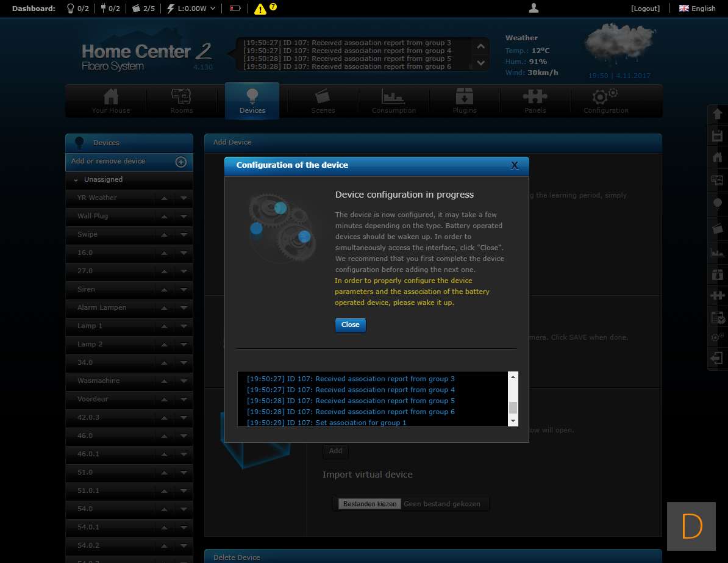The image size is (728, 563).
Task: Click Bestanden kiezen file button
Action: (x=369, y=504)
